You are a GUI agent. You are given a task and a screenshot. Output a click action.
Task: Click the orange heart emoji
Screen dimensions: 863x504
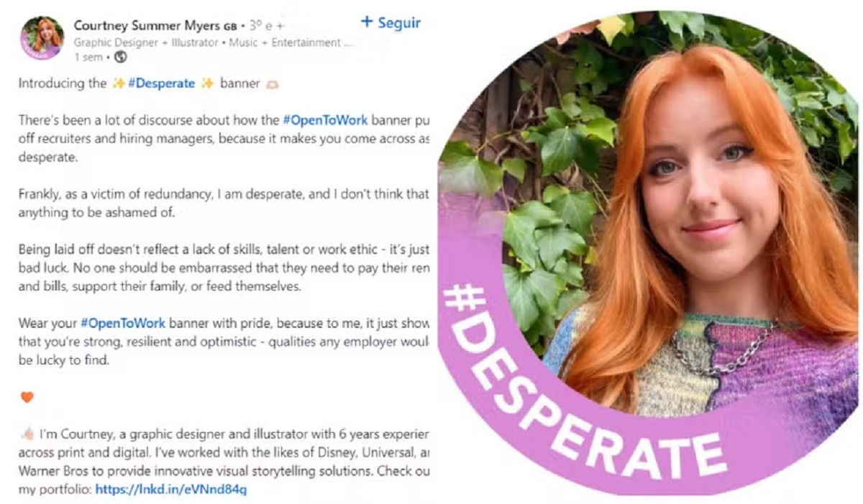pyautogui.click(x=27, y=397)
